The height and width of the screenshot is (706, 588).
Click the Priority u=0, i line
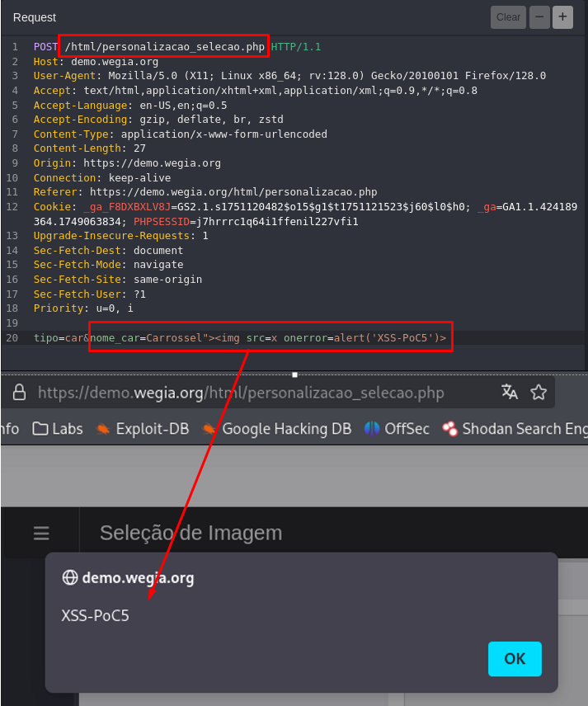(83, 308)
